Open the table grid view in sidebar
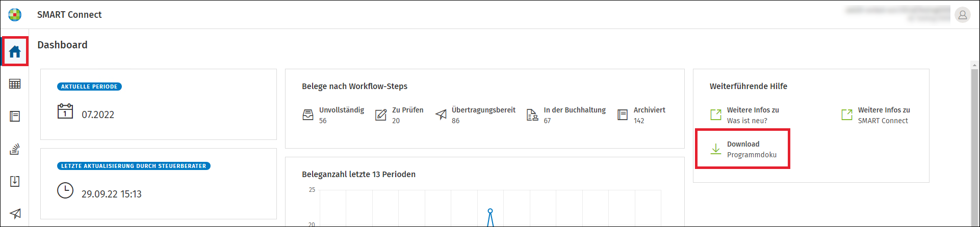Screen dimensions: 980x227 (x=15, y=84)
